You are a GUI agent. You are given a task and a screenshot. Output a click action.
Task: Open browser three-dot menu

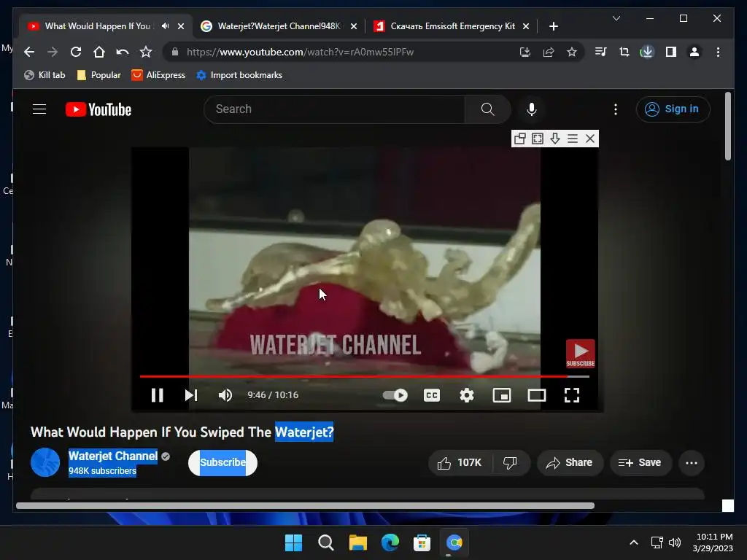718,52
